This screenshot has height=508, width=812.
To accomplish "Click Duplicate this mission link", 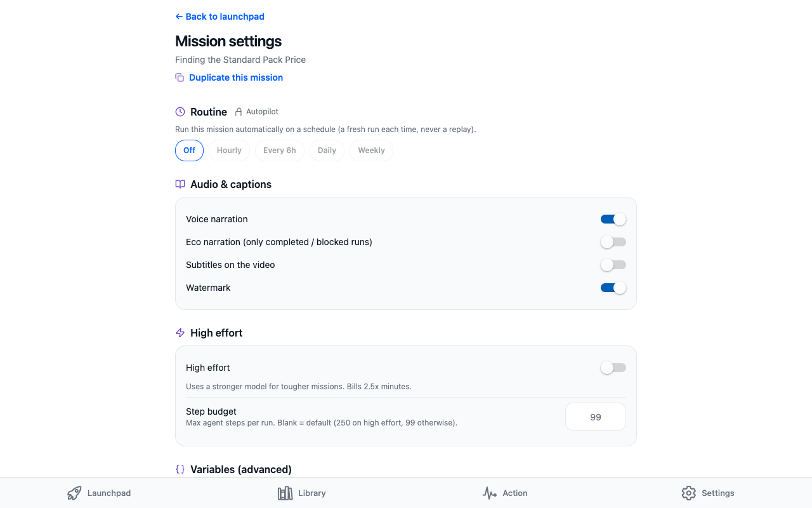I will click(x=236, y=77).
